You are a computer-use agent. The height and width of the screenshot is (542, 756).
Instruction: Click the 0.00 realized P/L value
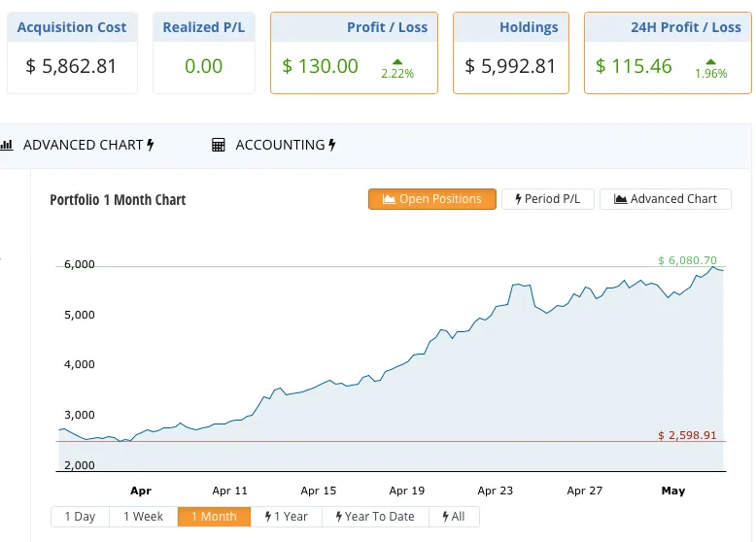click(x=203, y=66)
